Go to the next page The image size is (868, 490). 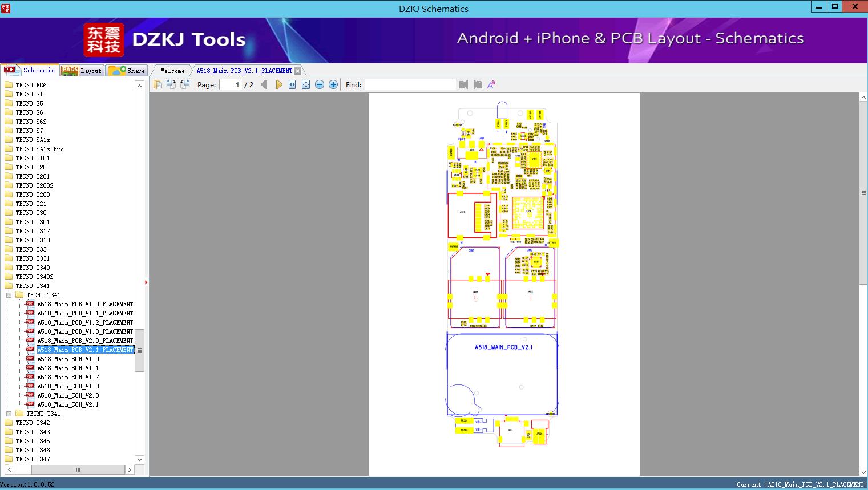pyautogui.click(x=278, y=84)
